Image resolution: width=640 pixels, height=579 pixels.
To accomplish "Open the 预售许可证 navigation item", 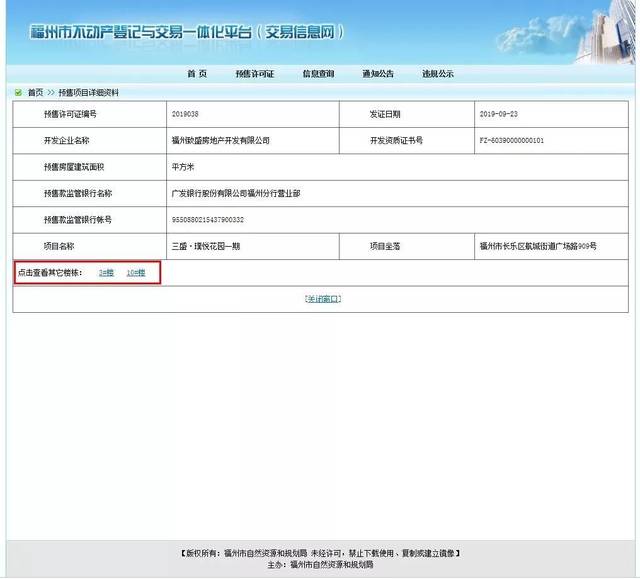I will (x=255, y=74).
